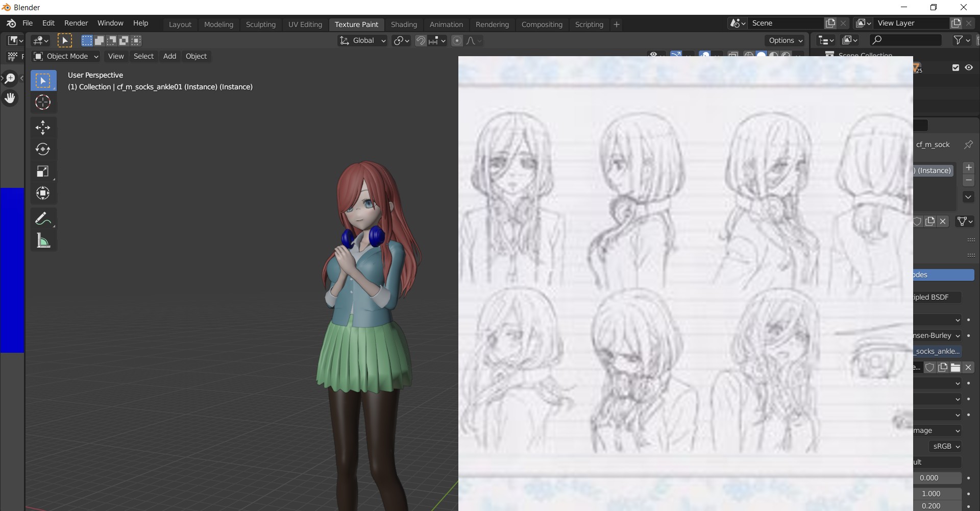Screen dimensions: 980x511
Task: Click the tweak select arrow icon in header
Action: (65, 40)
